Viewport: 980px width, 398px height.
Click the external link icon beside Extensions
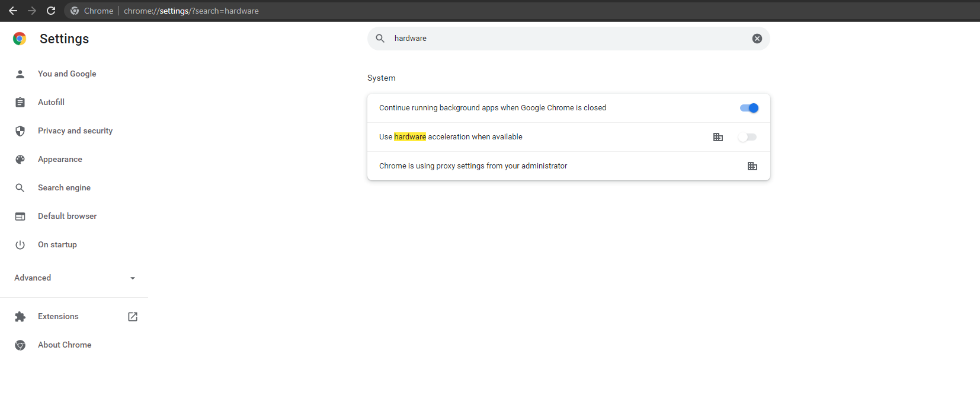[133, 317]
